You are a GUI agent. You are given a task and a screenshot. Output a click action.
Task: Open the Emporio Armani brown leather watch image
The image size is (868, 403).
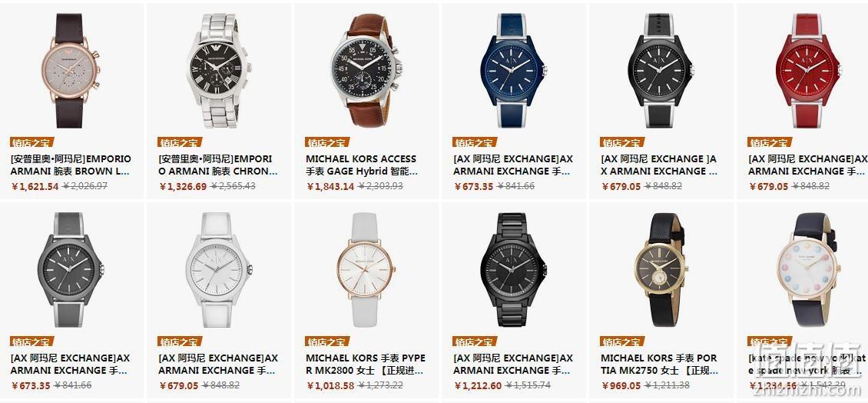[x=70, y=71]
